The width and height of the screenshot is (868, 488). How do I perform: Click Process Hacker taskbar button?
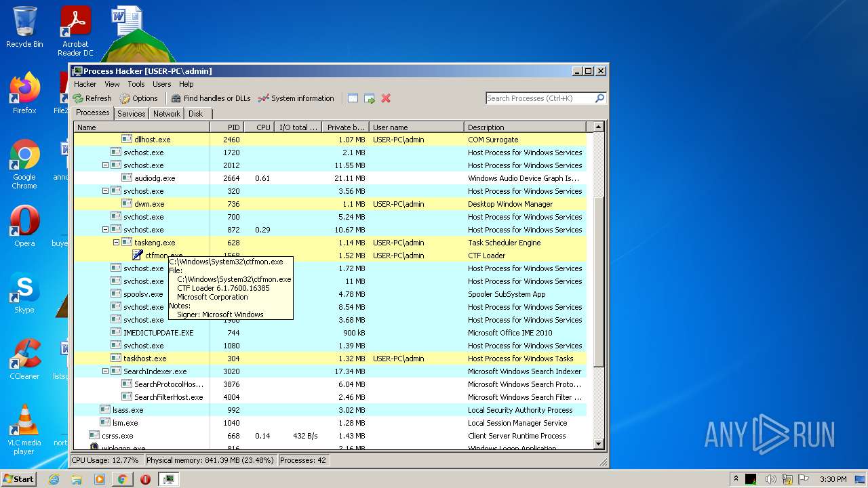pyautogui.click(x=169, y=479)
